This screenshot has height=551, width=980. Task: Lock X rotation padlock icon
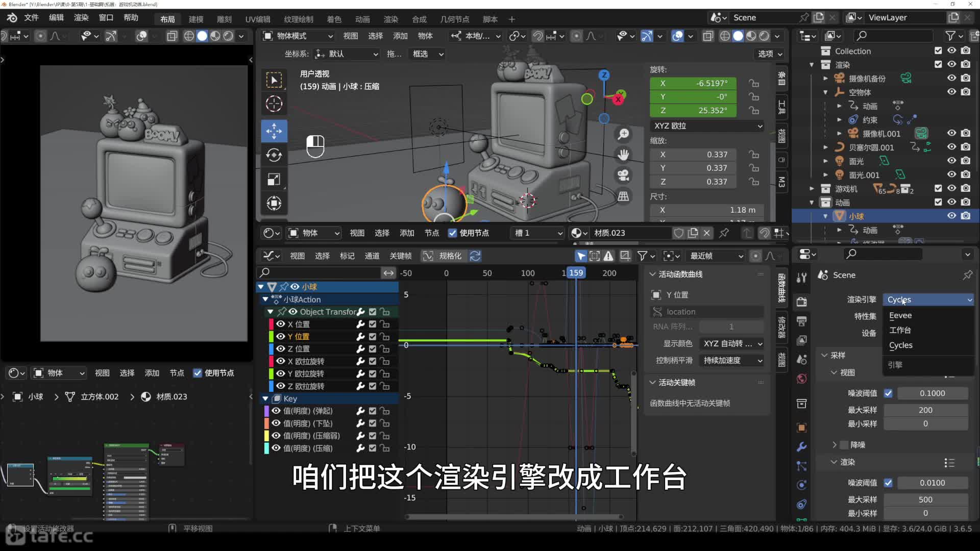coord(754,83)
